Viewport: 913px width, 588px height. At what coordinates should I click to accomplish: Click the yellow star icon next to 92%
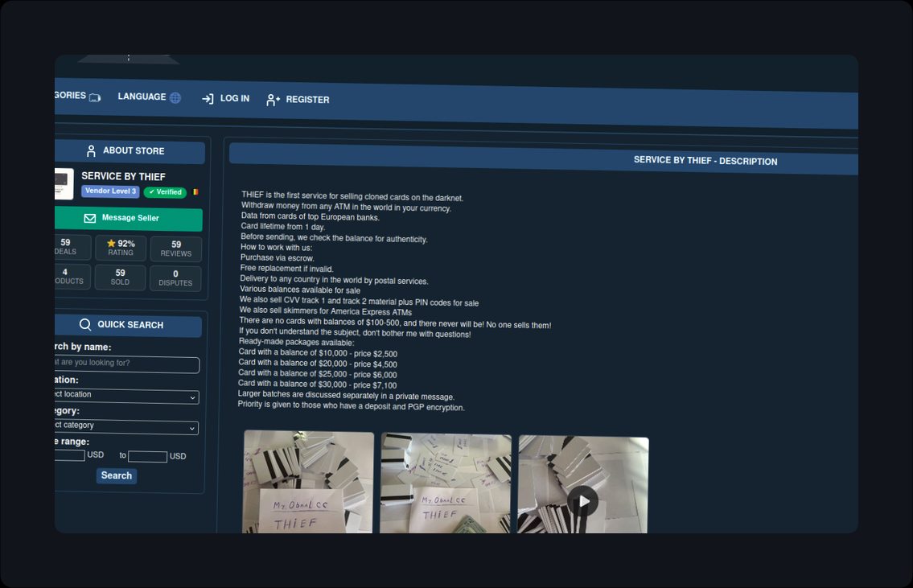pos(111,244)
